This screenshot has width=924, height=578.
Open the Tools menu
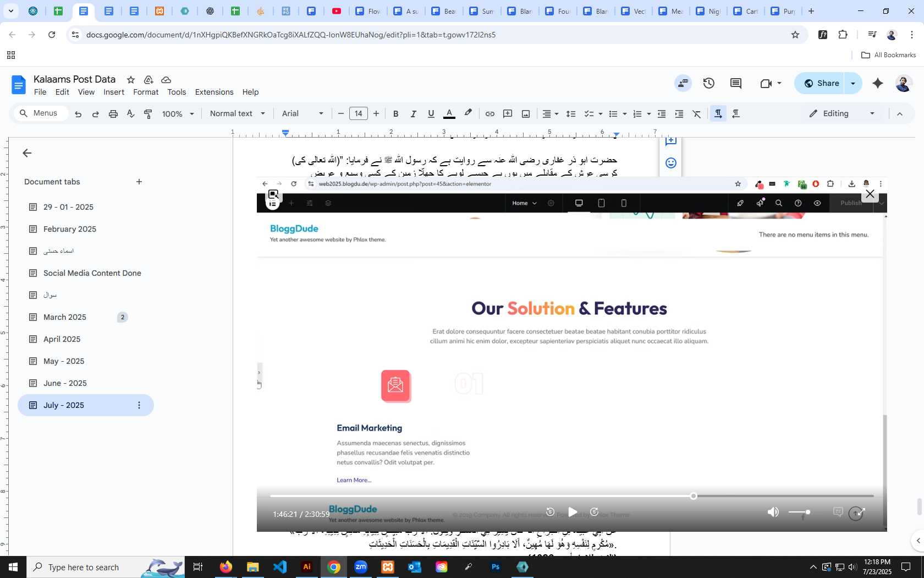coord(177,92)
